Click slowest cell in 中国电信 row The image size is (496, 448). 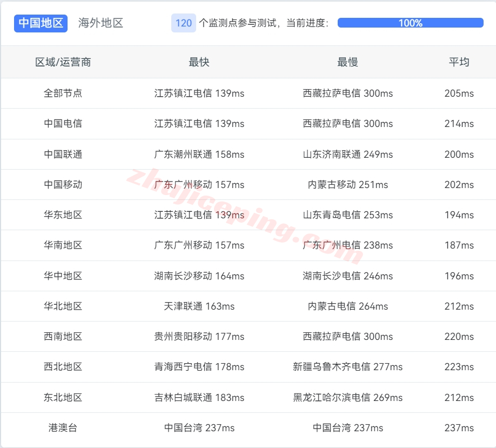pos(347,123)
